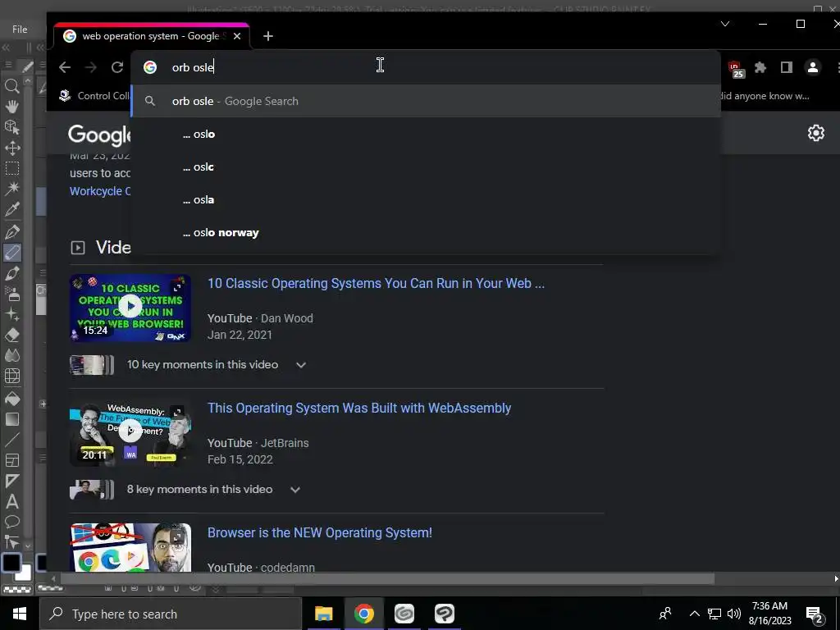Select the Hand move tool in Clip Studio
840x630 pixels.
(x=11, y=106)
